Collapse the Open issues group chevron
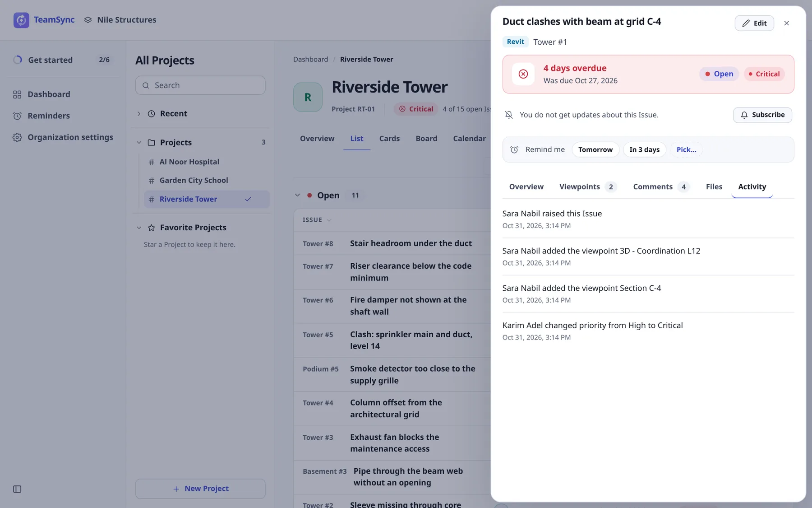812x508 pixels. coord(297,195)
